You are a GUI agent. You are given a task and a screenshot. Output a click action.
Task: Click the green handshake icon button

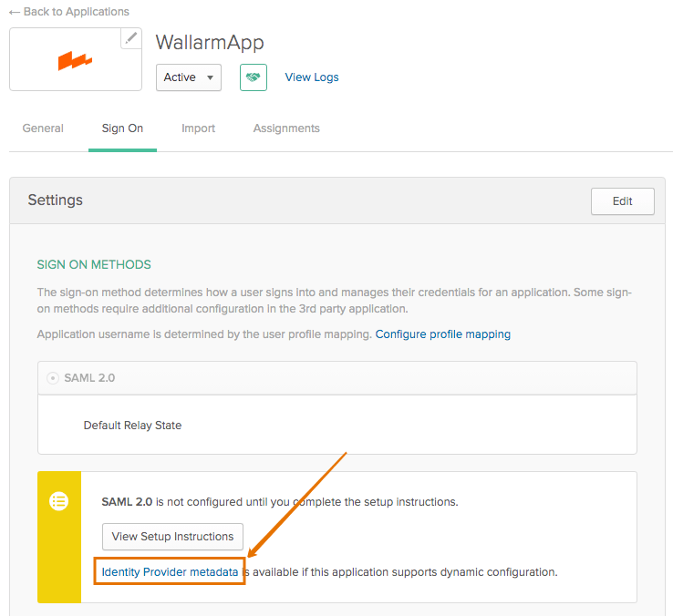coord(254,77)
